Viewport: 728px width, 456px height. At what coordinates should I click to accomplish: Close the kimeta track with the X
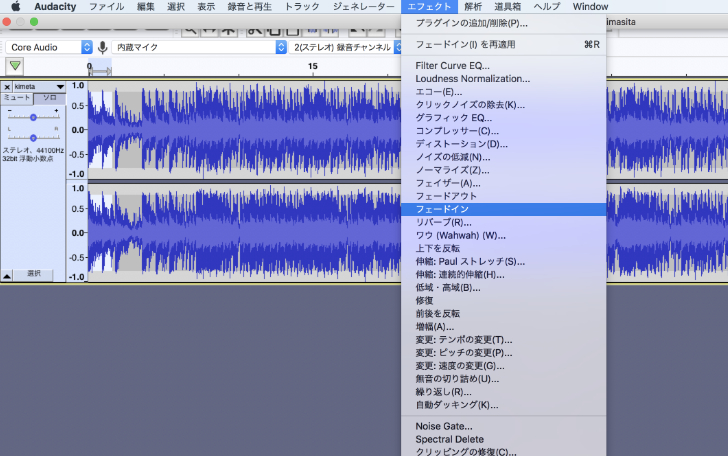(7, 87)
